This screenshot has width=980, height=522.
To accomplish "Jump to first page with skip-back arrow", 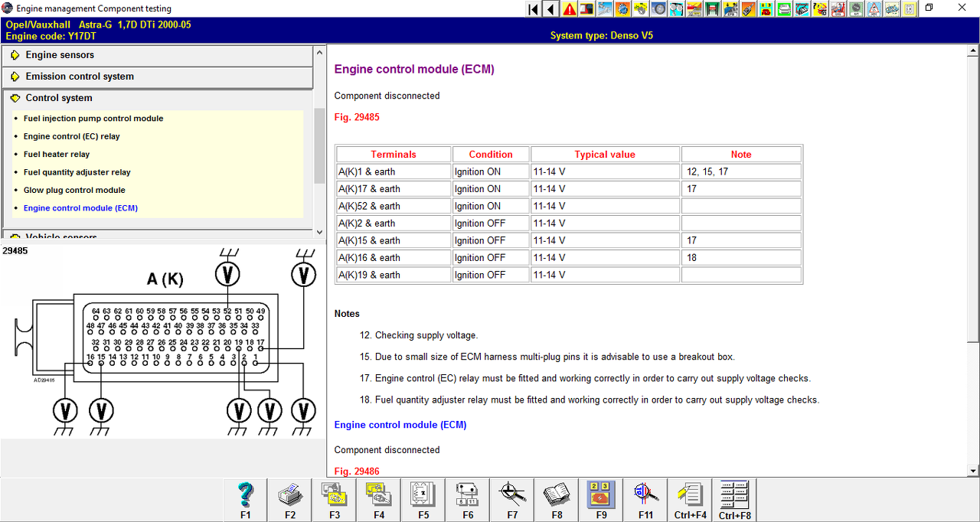I will click(x=534, y=9).
